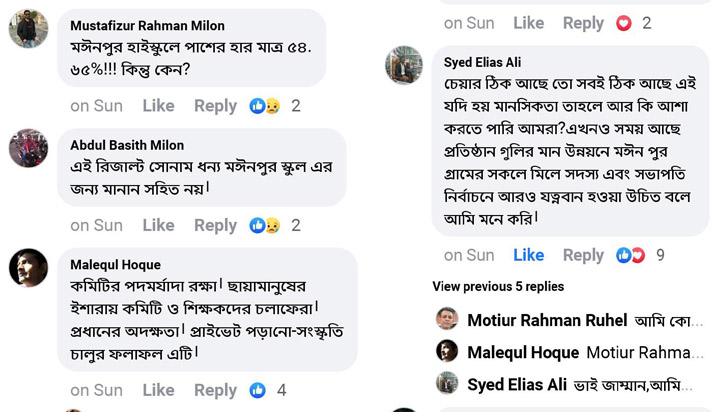Open Malequl Hoque's avatar in left column
Viewport: 728px width, 412px height.
tap(28, 268)
